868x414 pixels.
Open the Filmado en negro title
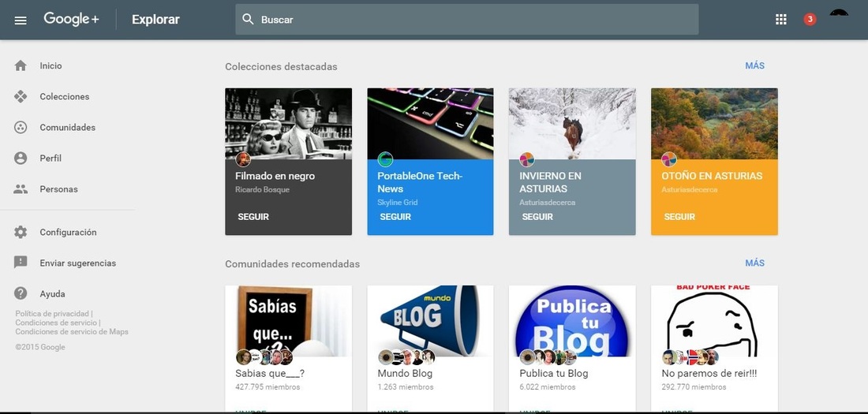275,176
